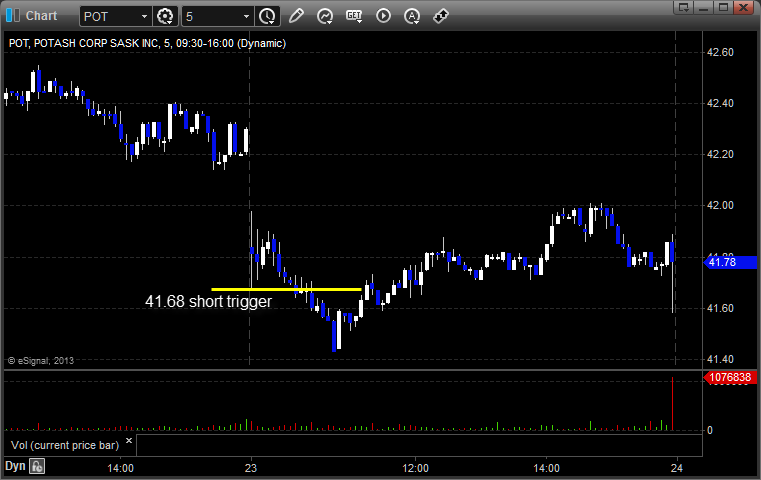The height and width of the screenshot is (480, 761).
Task: Open the studies line-chart icon menu
Action: [x=325, y=16]
